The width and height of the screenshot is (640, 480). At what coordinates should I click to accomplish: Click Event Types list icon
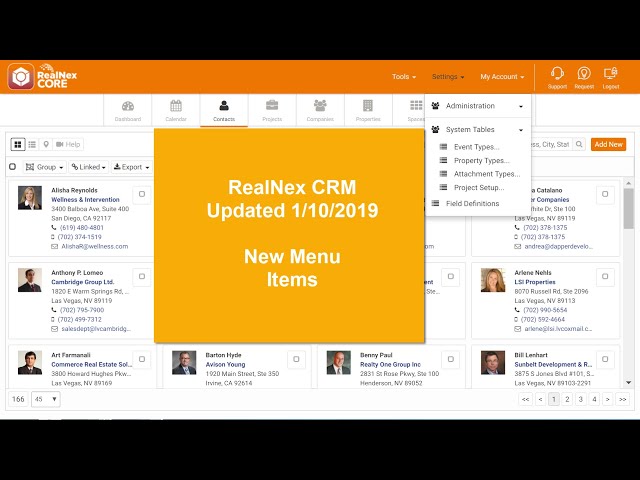point(443,147)
